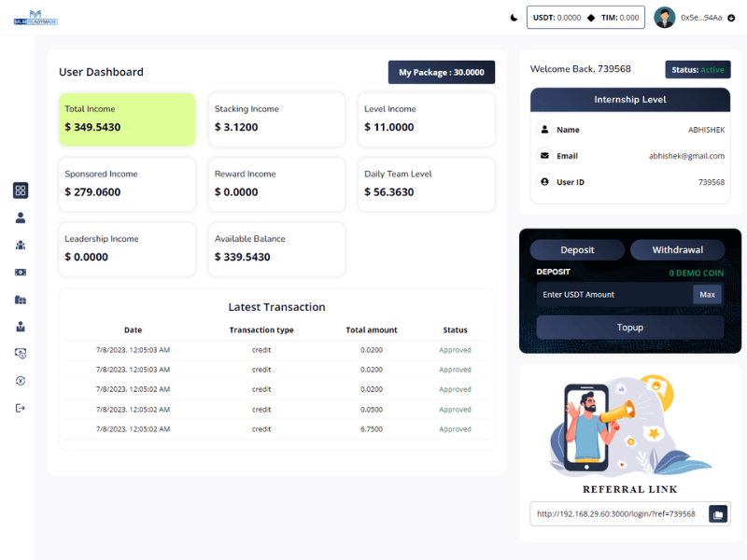Open the team group icon in sidebar
This screenshot has height=560, width=747.
(21, 245)
